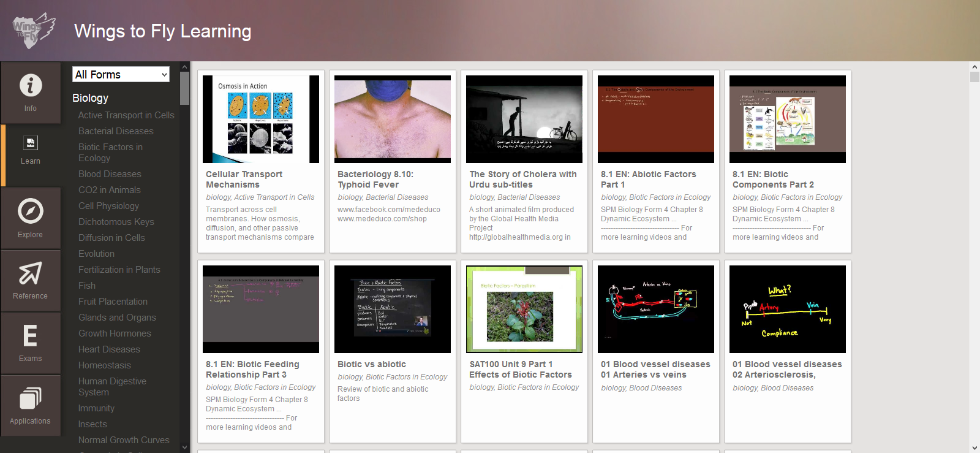Open Fruit Placentation topic

pyautogui.click(x=113, y=302)
